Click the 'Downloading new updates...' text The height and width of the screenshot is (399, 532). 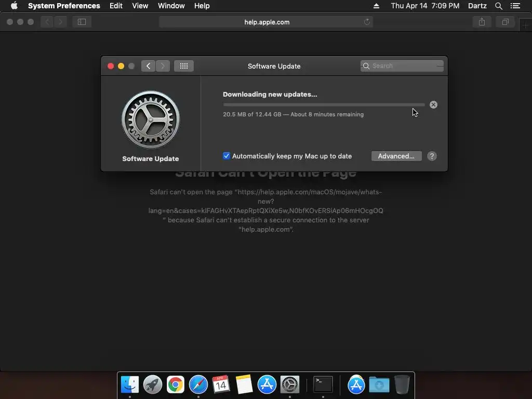click(x=270, y=95)
